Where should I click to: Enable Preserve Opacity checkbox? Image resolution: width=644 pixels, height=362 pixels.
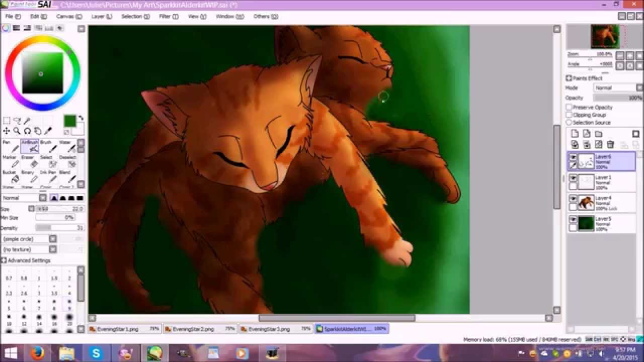[x=569, y=107]
